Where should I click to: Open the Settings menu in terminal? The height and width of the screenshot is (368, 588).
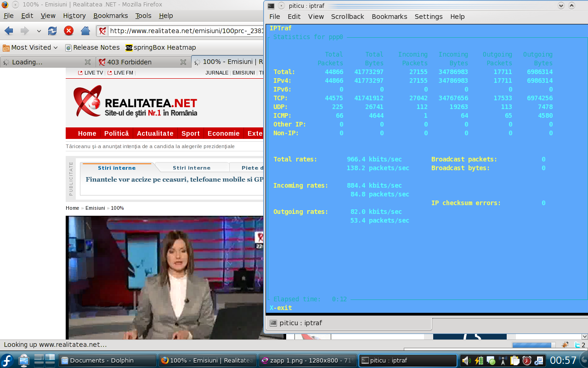[x=429, y=17]
